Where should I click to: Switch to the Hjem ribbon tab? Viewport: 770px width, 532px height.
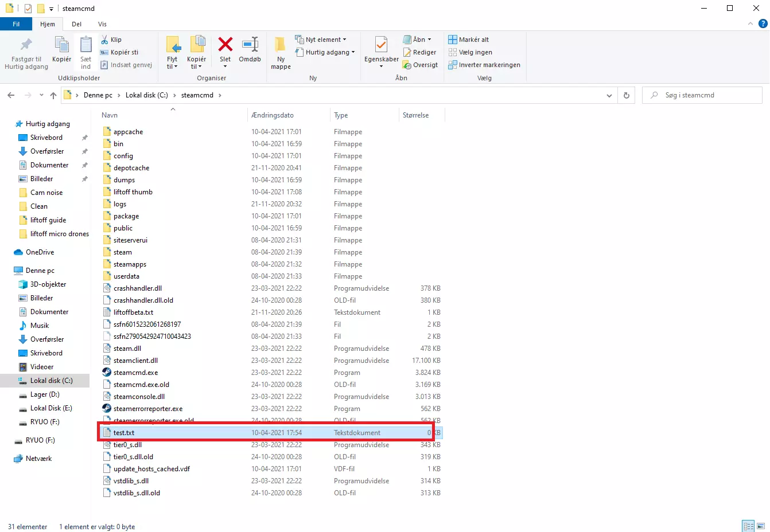click(x=48, y=24)
